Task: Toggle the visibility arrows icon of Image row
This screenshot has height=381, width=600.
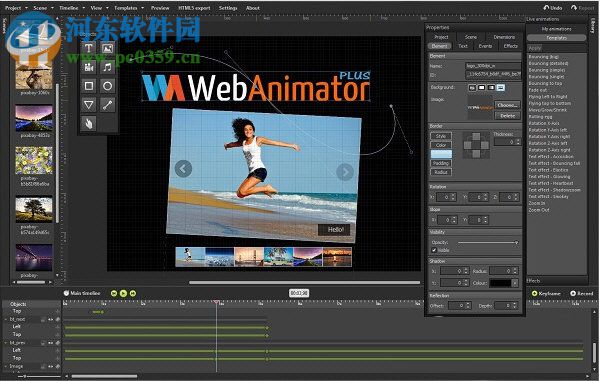Action: [51, 366]
